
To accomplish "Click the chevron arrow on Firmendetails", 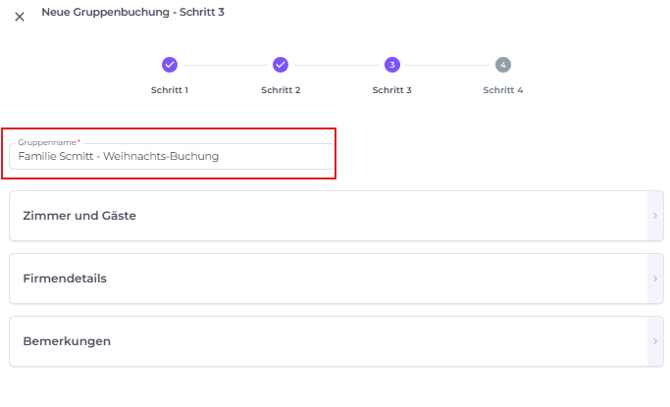I will coord(655,279).
